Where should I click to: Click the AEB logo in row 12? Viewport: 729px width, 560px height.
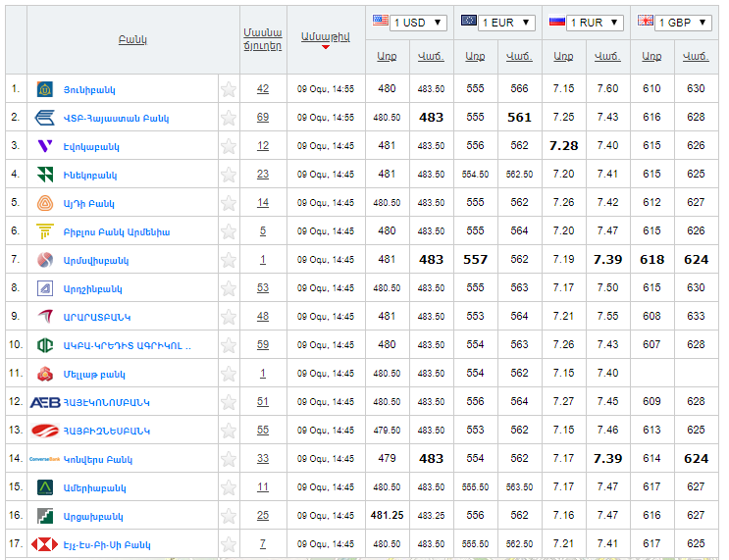pyautogui.click(x=45, y=402)
